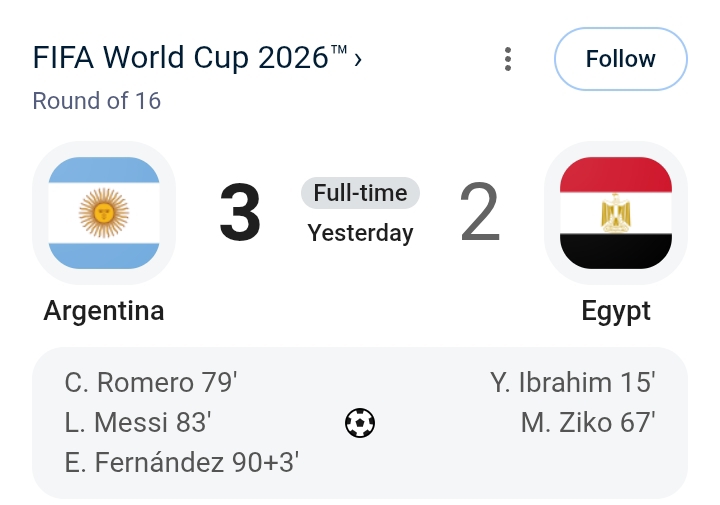
Task: Follow the FIFA World Cup 2026
Action: tap(620, 59)
